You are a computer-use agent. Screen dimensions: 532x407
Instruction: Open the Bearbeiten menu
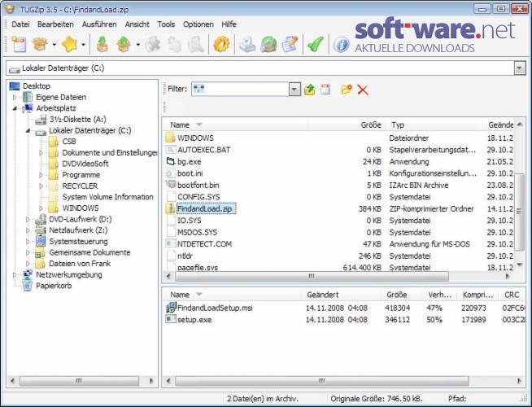pos(55,24)
